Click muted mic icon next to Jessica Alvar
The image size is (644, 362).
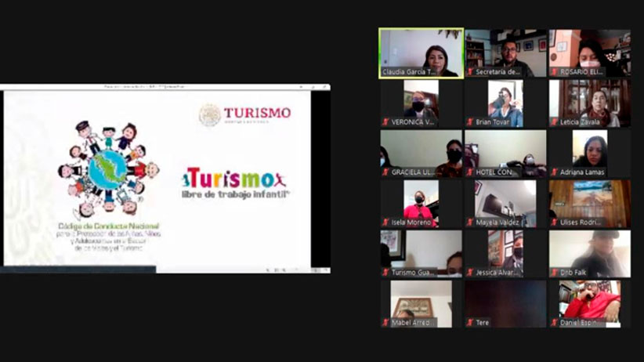470,273
